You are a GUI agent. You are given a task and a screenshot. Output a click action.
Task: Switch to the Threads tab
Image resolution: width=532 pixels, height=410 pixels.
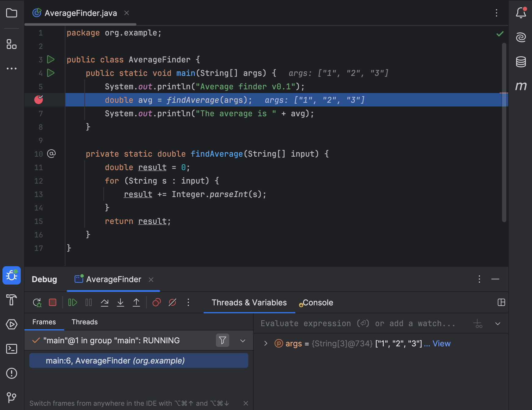84,322
